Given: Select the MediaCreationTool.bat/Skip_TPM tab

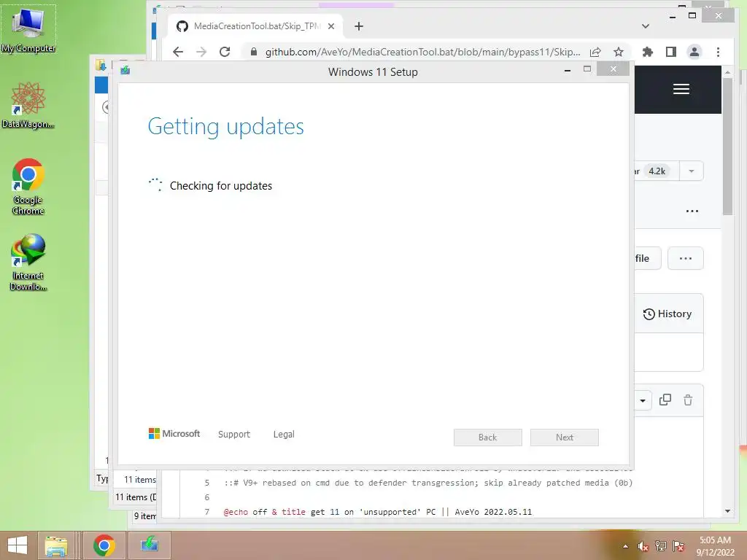Looking at the screenshot, I should 255,26.
